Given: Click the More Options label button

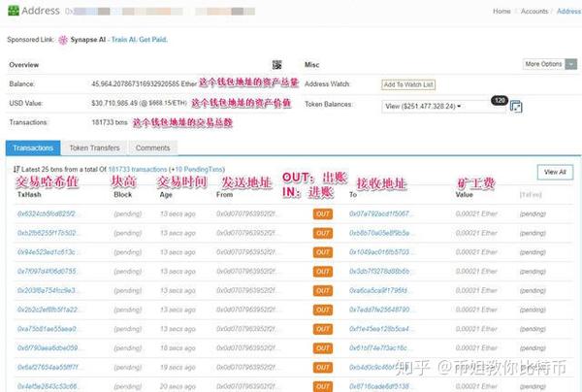Looking at the screenshot, I should pyautogui.click(x=544, y=64).
